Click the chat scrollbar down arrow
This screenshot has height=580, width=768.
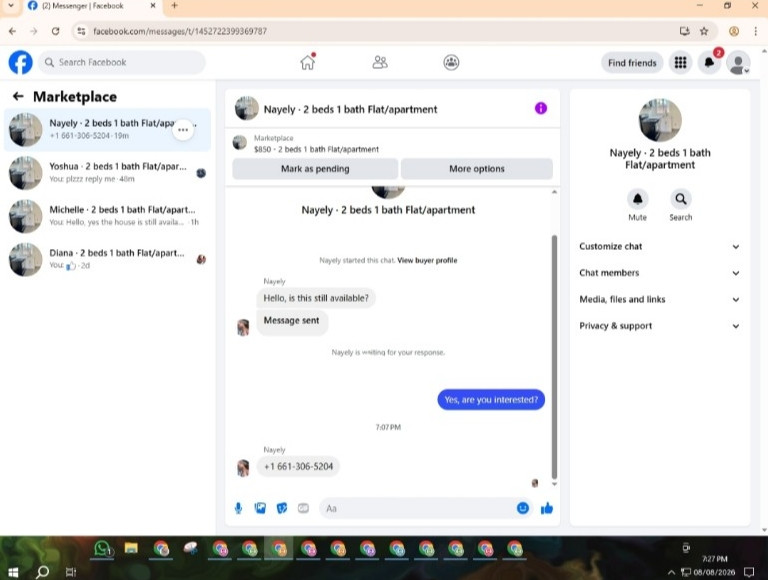tap(554, 484)
